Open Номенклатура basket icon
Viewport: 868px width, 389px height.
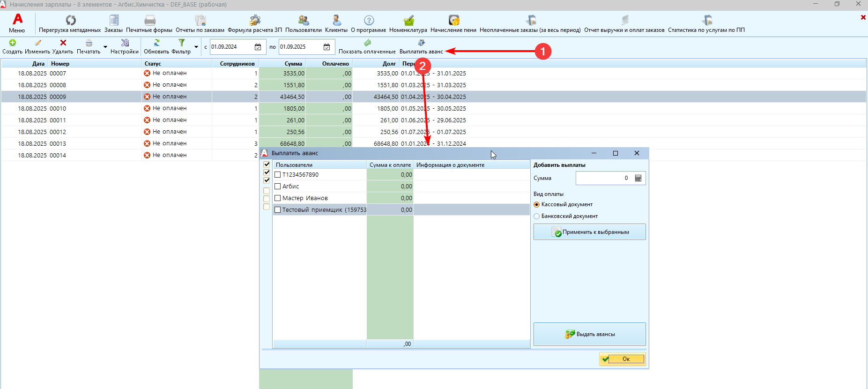pos(408,20)
